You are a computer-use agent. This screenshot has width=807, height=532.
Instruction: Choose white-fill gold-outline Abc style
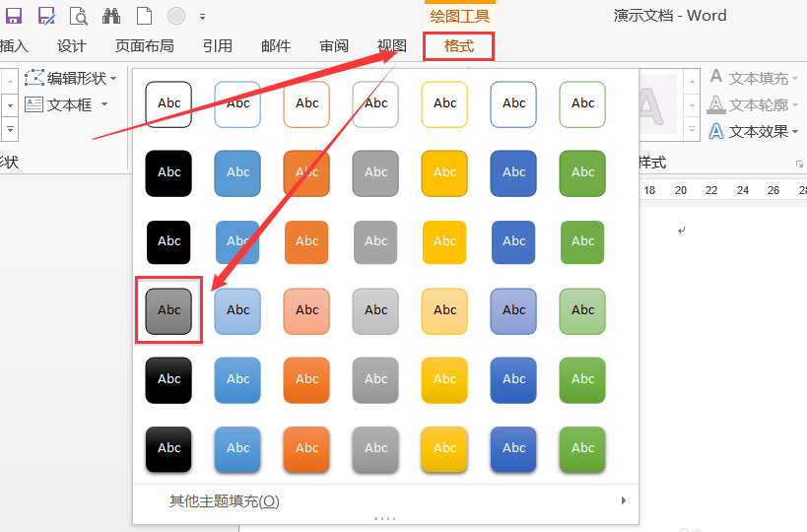click(x=444, y=104)
